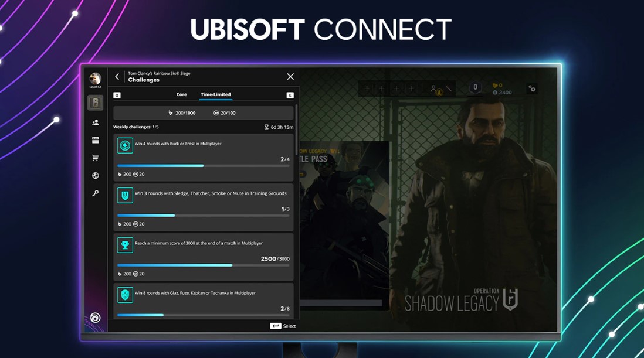Viewport: 644px width, 358px height.
Task: Click the 20/100 units counter
Action: (225, 112)
